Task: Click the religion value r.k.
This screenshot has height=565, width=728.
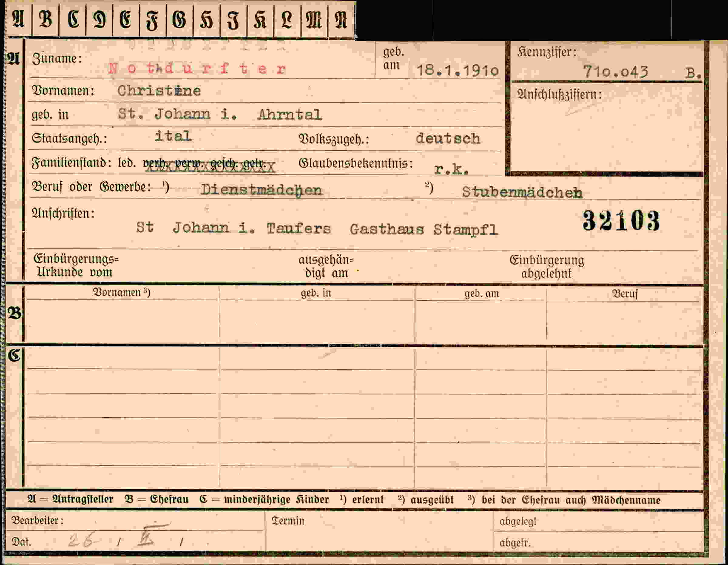Action: coord(451,169)
